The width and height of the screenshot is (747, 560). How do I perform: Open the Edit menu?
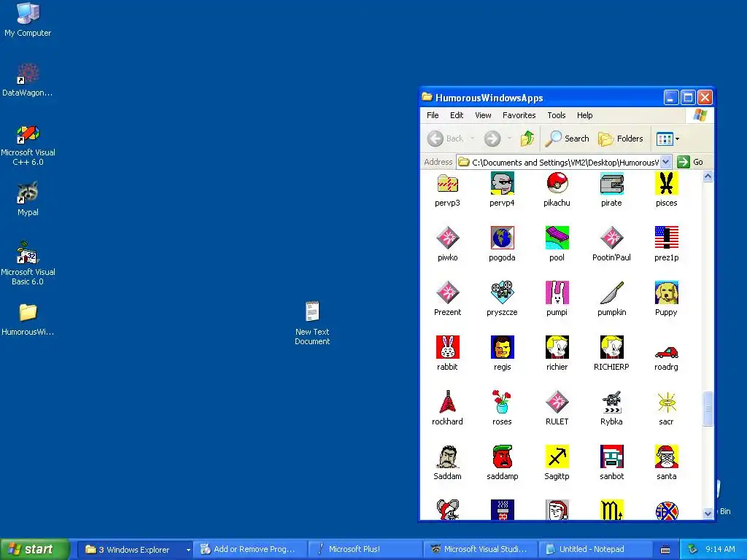click(x=457, y=115)
